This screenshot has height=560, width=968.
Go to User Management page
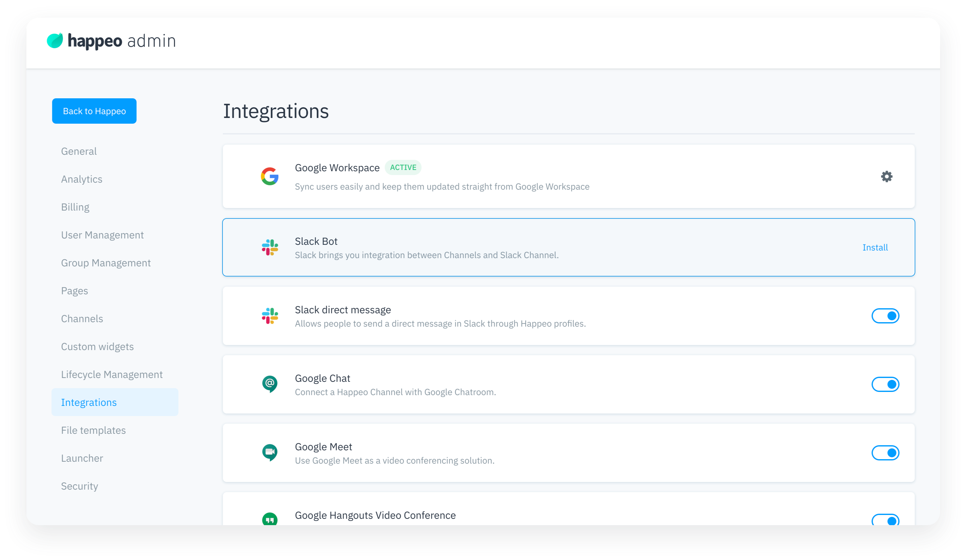pos(102,235)
